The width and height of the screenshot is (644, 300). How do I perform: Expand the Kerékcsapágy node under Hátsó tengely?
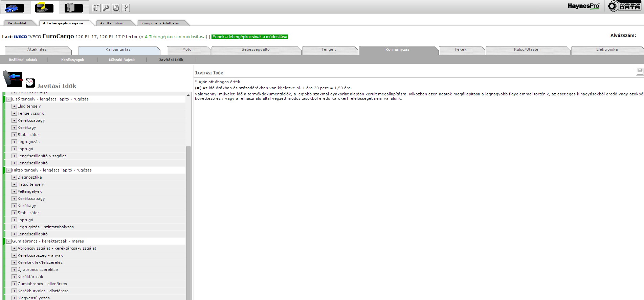tap(14, 199)
